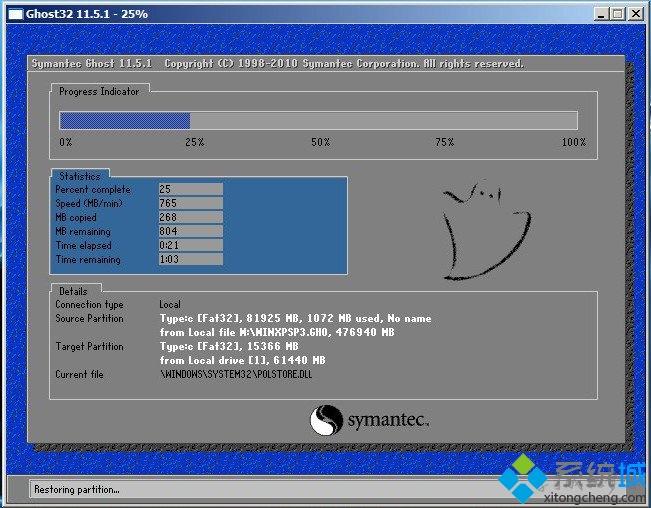The width and height of the screenshot is (651, 508).
Task: Click the Current file label
Action: click(79, 374)
